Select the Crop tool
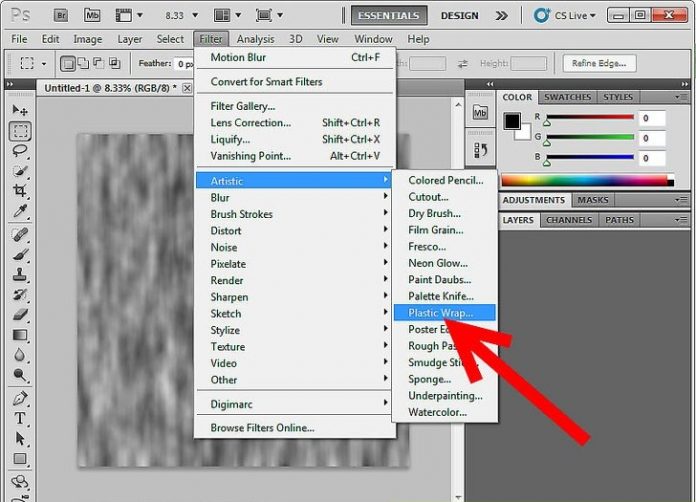 point(20,191)
